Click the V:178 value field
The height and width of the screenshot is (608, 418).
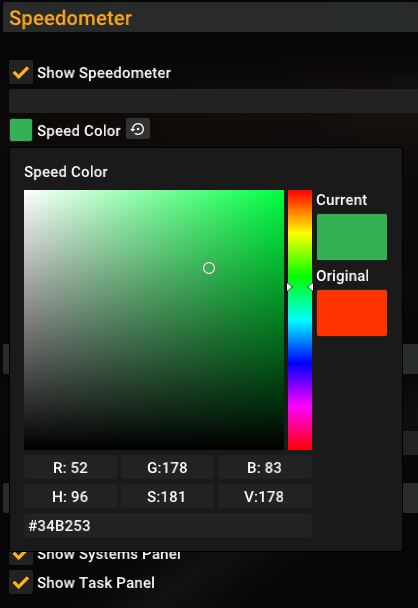(265, 496)
